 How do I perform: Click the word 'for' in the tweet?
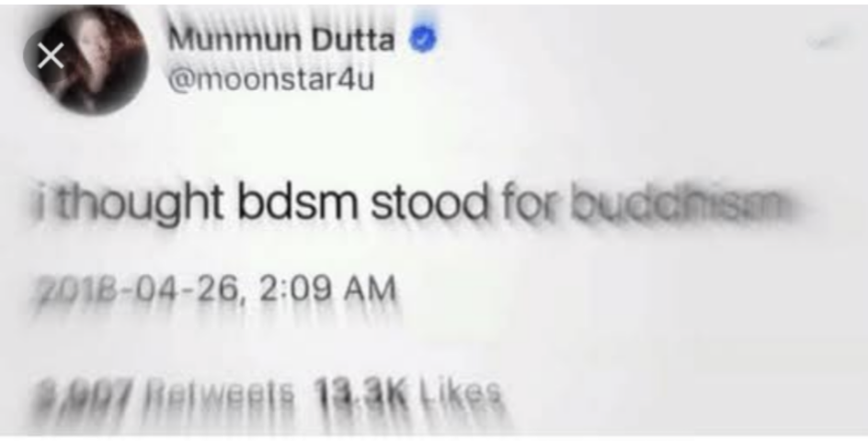pyautogui.click(x=529, y=203)
